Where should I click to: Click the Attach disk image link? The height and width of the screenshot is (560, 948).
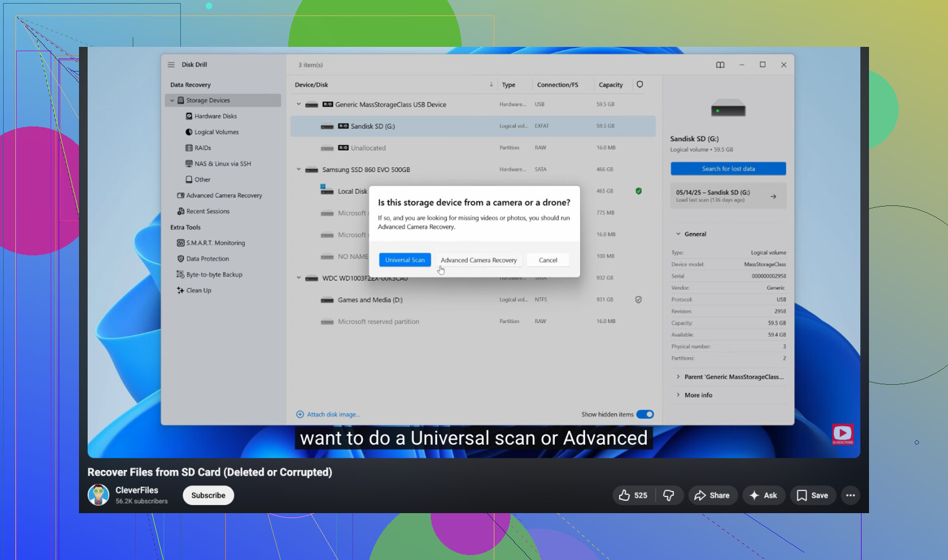333,414
